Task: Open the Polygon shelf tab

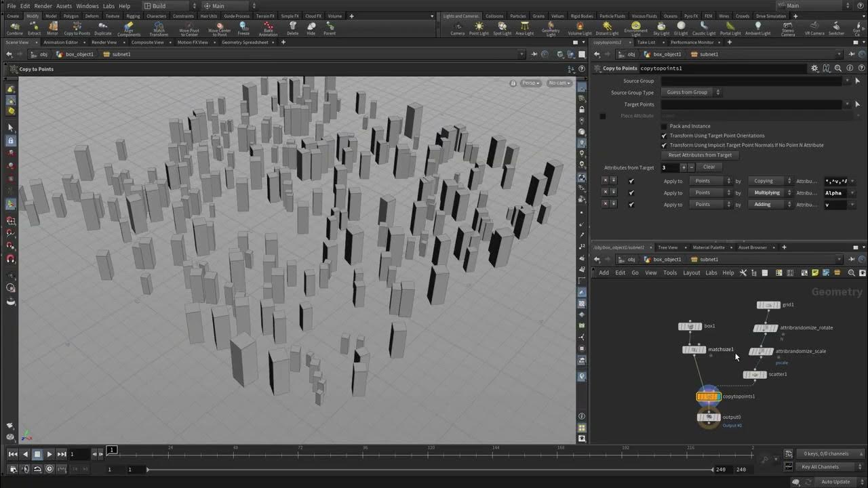Action: coord(71,16)
